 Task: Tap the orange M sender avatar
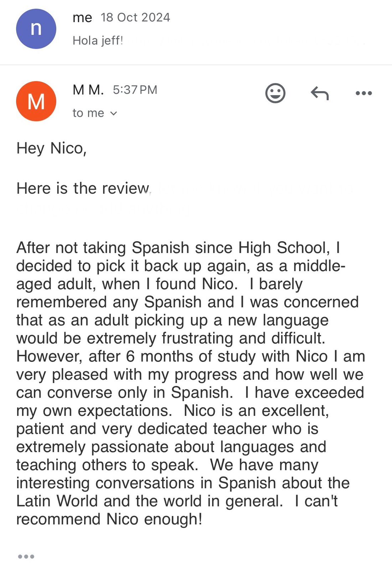tap(36, 101)
